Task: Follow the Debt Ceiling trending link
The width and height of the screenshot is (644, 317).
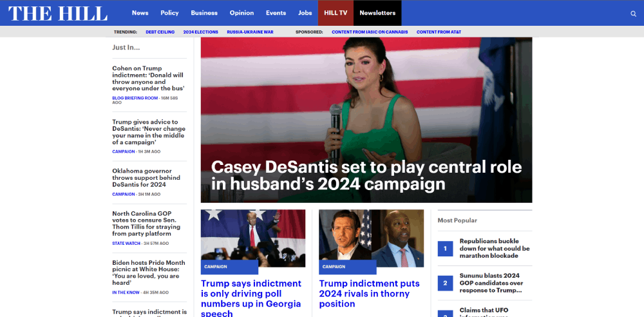Action: point(160,32)
